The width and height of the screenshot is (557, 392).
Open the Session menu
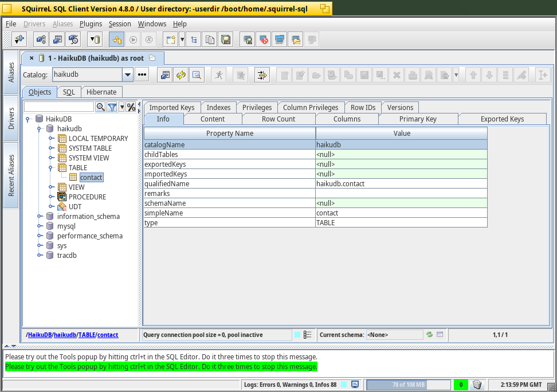click(x=120, y=24)
